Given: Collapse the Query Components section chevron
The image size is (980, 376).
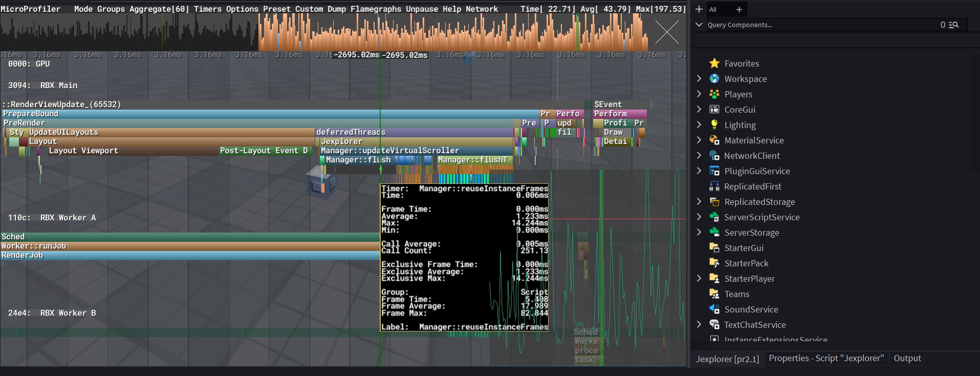Looking at the screenshot, I should pos(699,25).
